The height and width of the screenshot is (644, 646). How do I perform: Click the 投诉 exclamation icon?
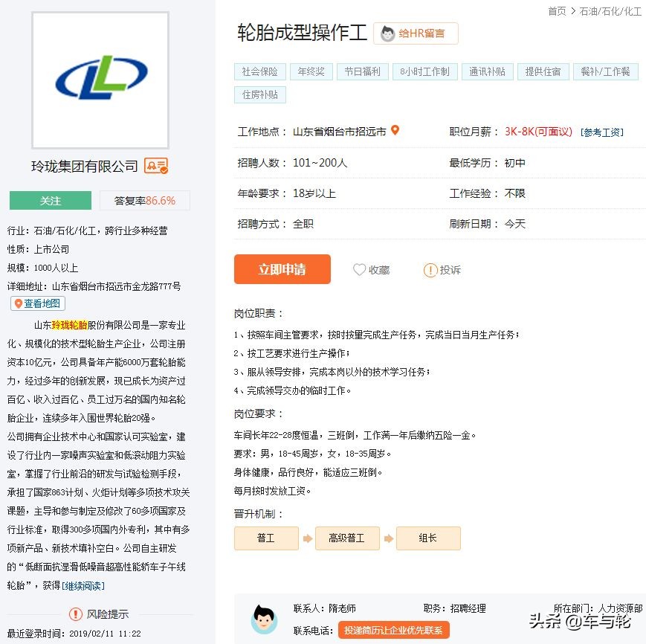coord(431,270)
